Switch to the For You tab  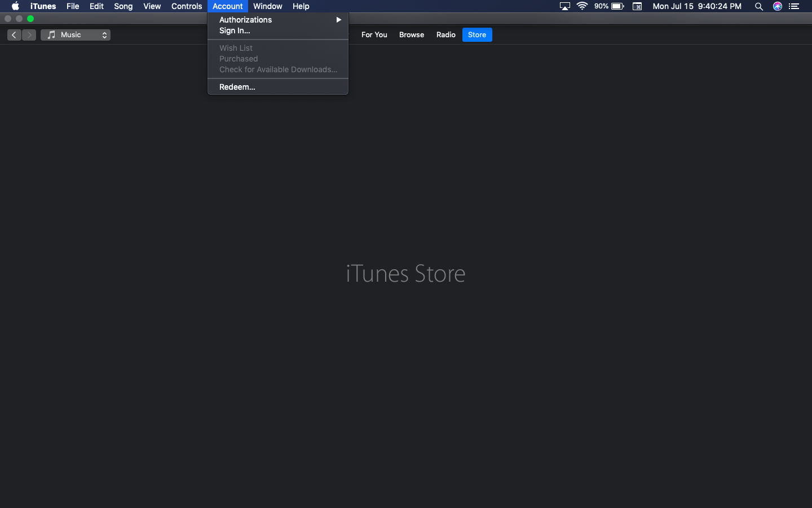374,35
